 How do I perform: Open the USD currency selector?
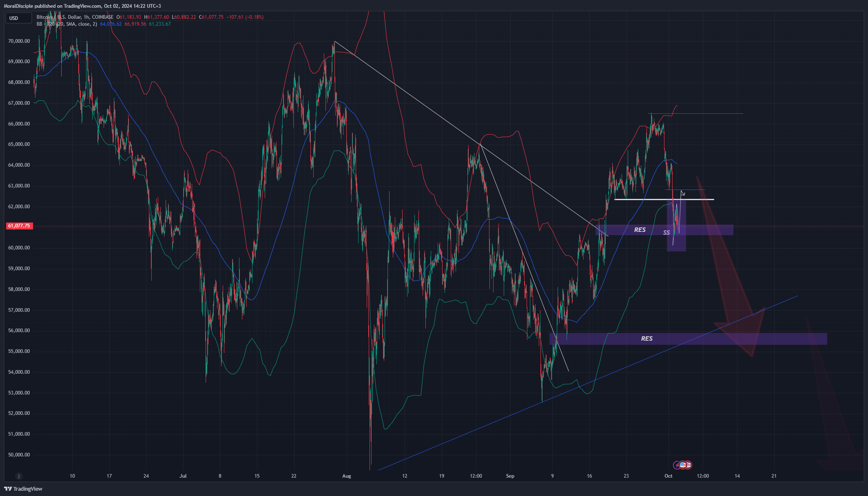tap(18, 18)
